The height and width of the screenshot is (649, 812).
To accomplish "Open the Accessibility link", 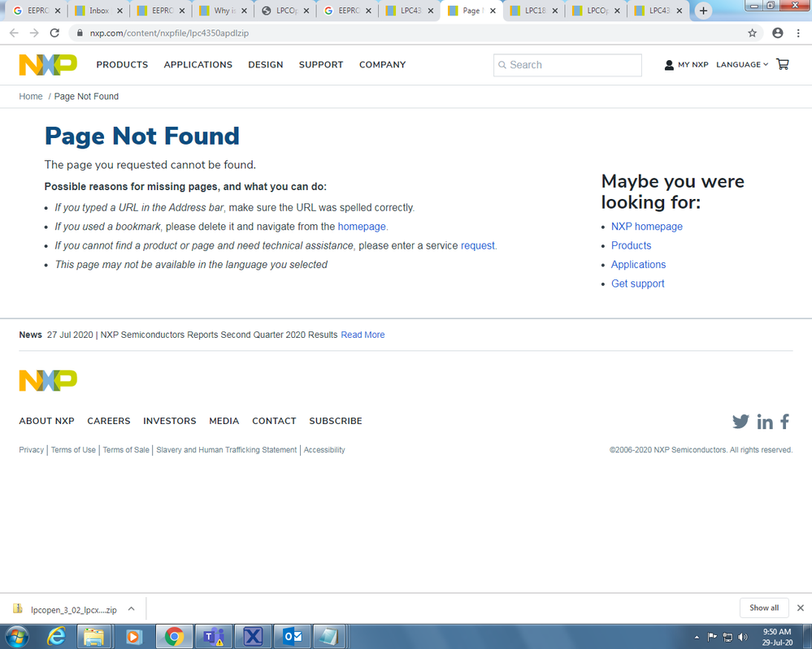I will pos(324,450).
